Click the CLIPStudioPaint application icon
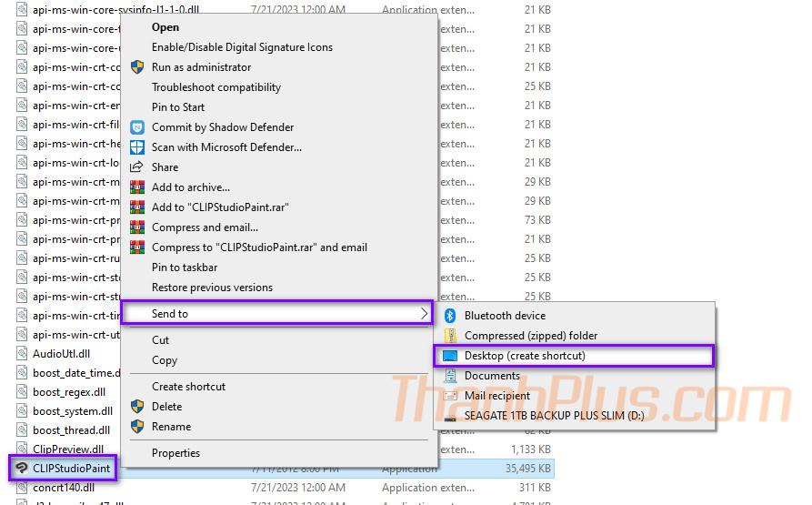The width and height of the screenshot is (812, 505). 22,469
